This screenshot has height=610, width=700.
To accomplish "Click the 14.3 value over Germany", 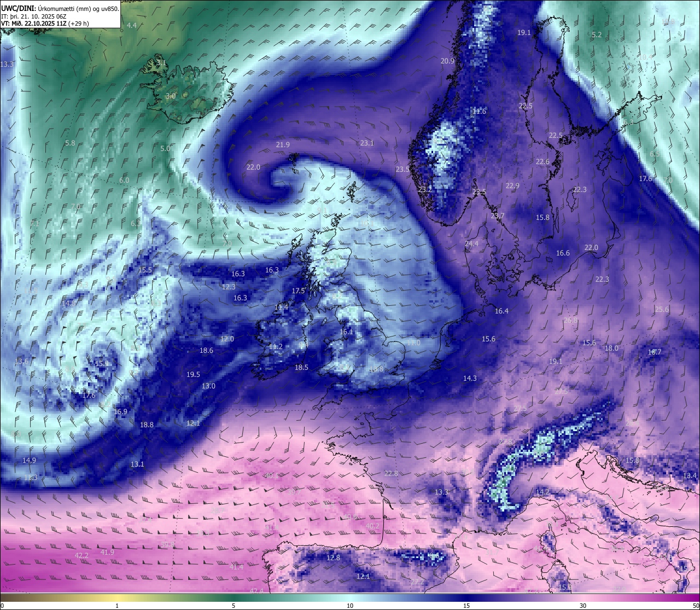I will click(470, 379).
